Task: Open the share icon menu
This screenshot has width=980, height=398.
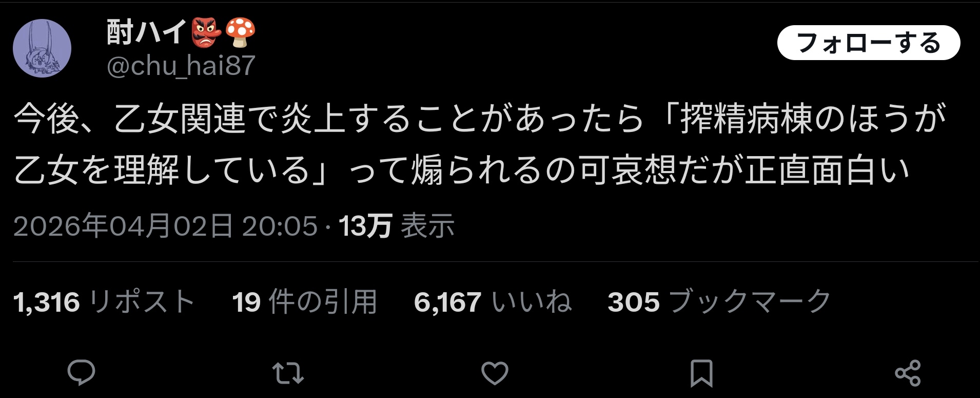Action: [x=908, y=373]
